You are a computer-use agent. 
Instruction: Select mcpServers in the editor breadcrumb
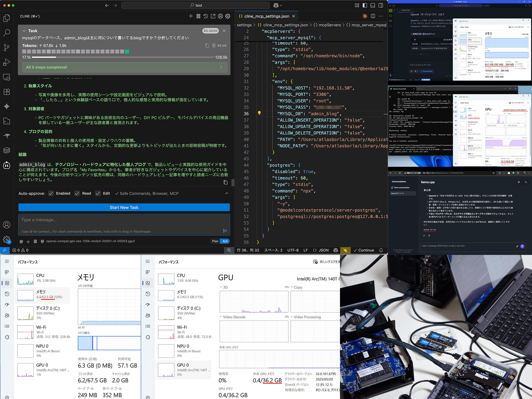pos(330,25)
